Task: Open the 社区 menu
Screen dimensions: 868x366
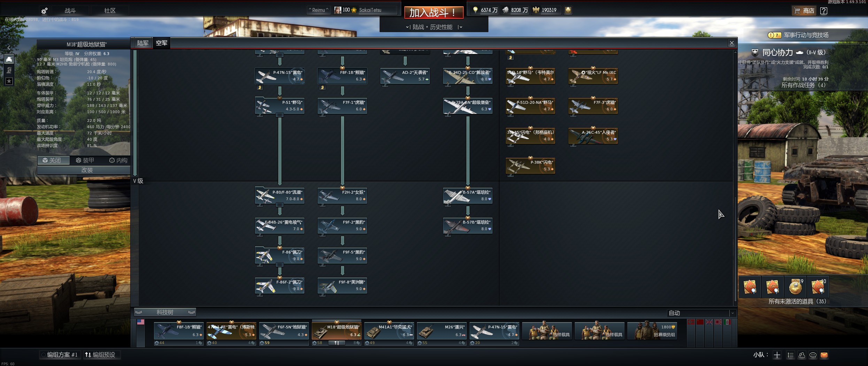Action: (x=110, y=11)
